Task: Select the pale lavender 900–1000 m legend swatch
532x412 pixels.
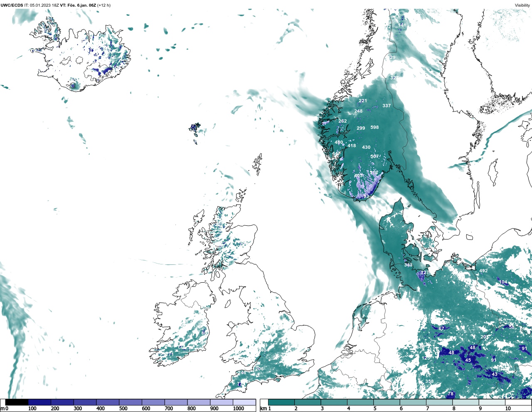Action: pyautogui.click(x=221, y=402)
